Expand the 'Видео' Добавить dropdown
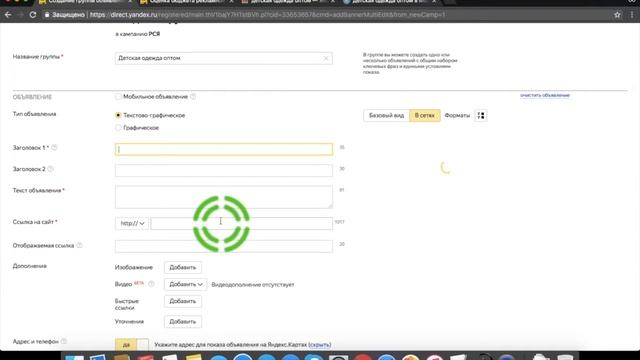 [x=186, y=284]
